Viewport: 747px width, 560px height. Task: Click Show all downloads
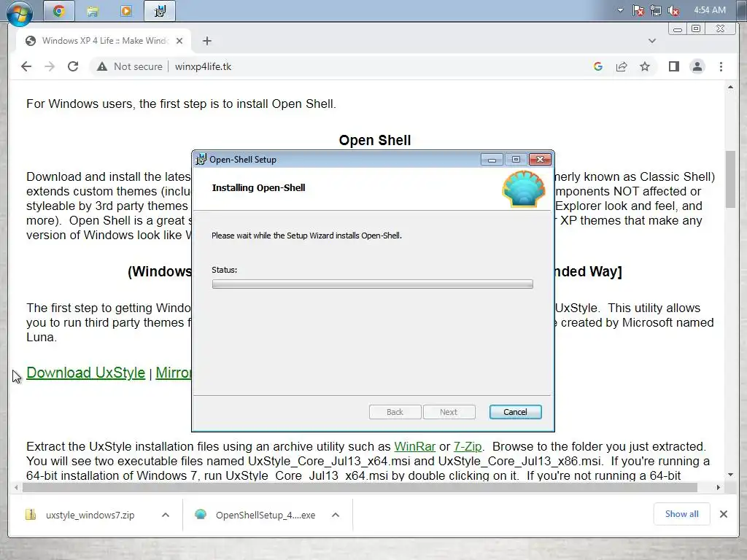point(682,514)
